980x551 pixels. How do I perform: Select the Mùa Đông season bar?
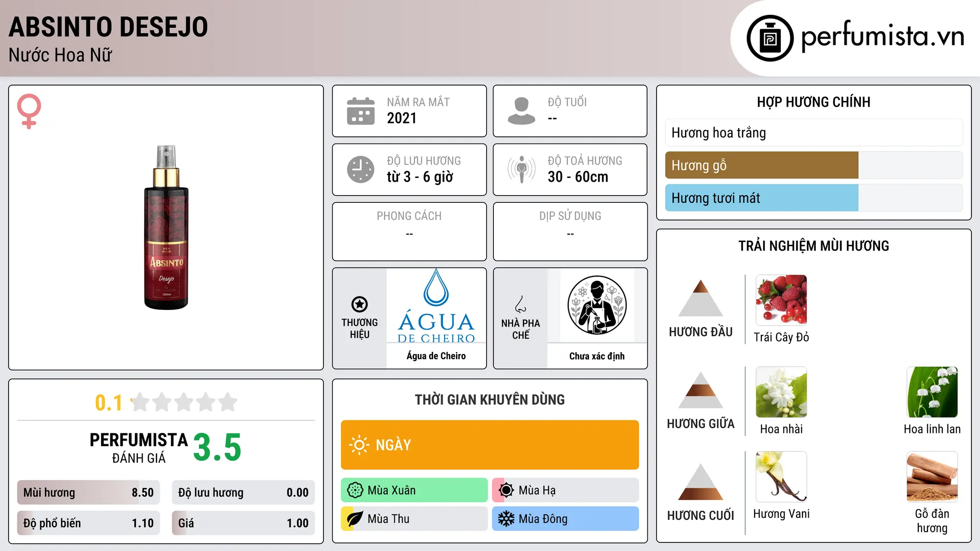coord(566,519)
